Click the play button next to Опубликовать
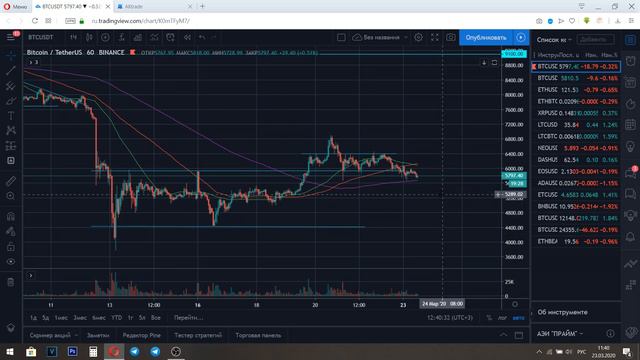This screenshot has height=360, width=640. [521, 37]
